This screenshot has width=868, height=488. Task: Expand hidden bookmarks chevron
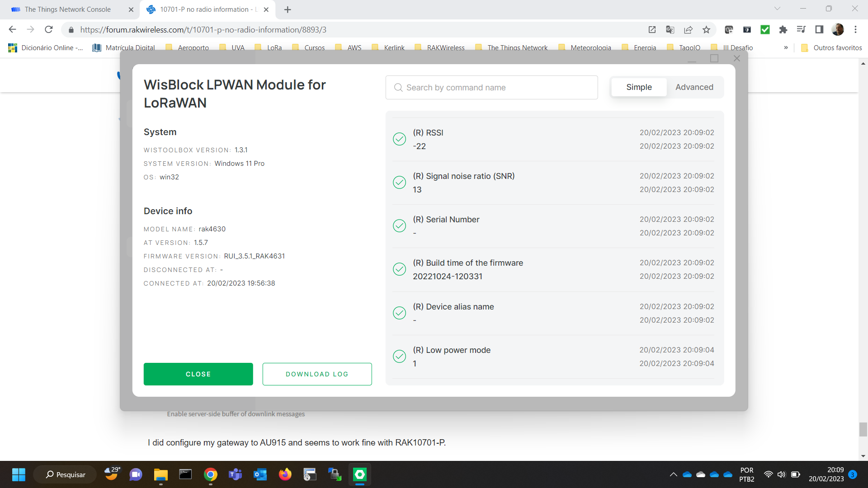[786, 47]
